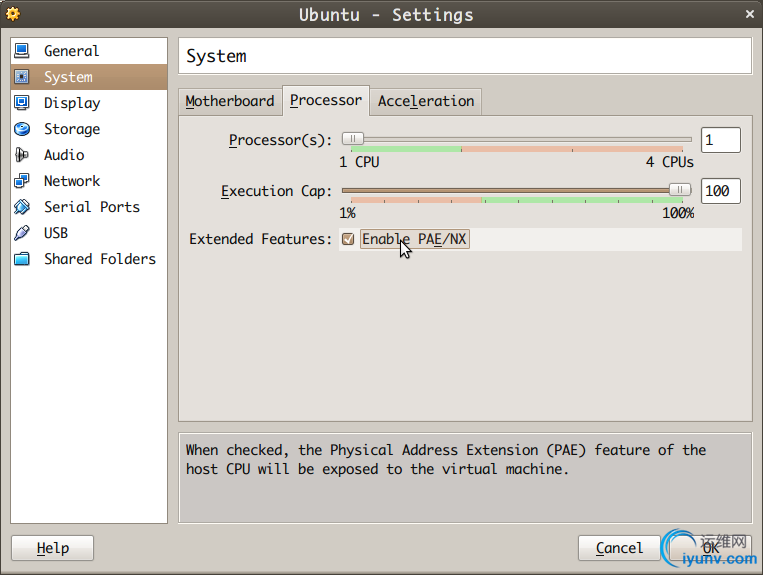
Task: Click the '1%' execution cap label
Action: (347, 213)
